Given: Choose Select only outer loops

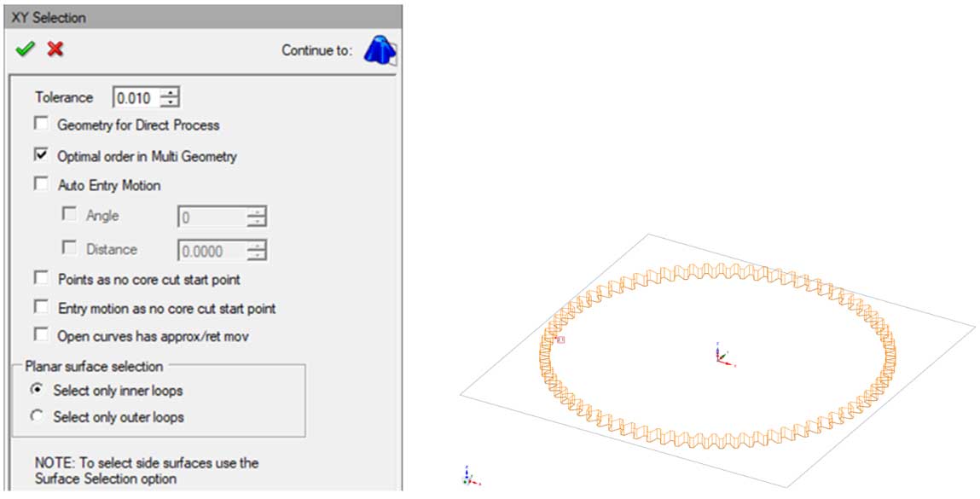Looking at the screenshot, I should [37, 417].
